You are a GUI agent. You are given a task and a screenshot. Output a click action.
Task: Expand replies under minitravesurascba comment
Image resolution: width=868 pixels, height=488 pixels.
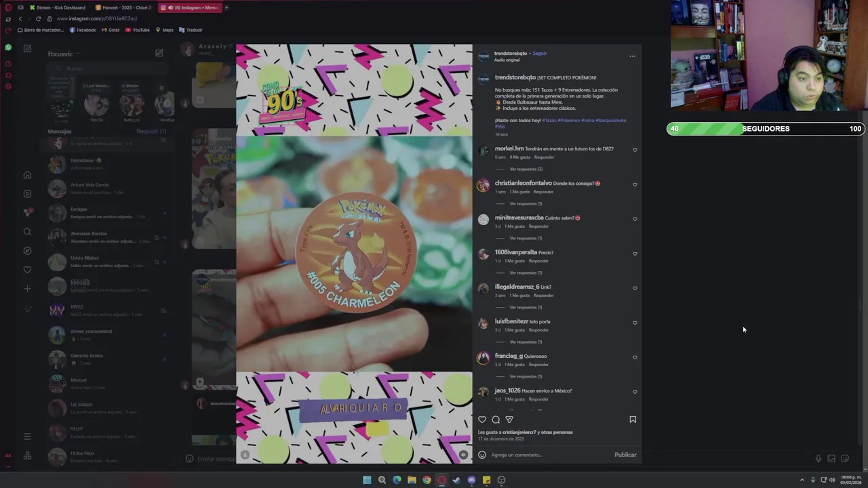point(526,238)
